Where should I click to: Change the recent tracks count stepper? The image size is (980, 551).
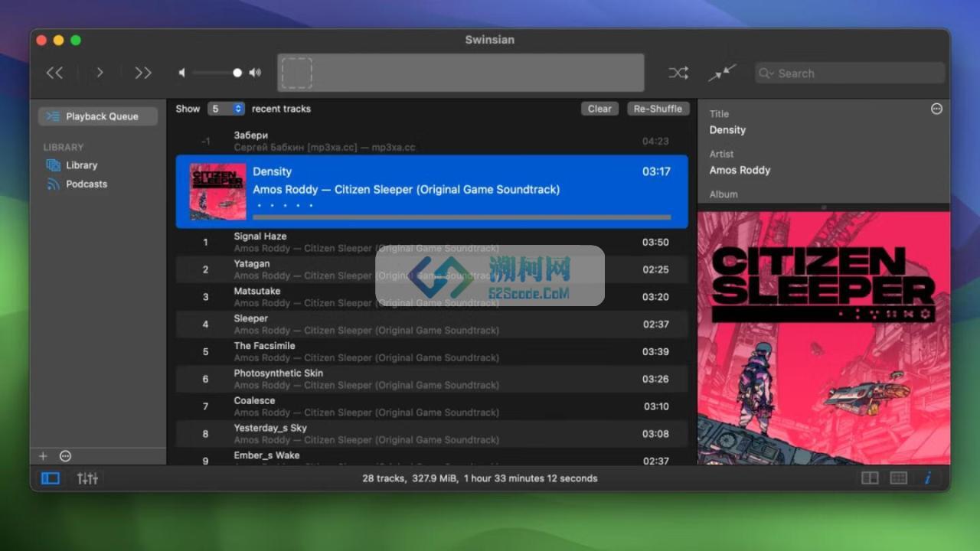point(226,109)
